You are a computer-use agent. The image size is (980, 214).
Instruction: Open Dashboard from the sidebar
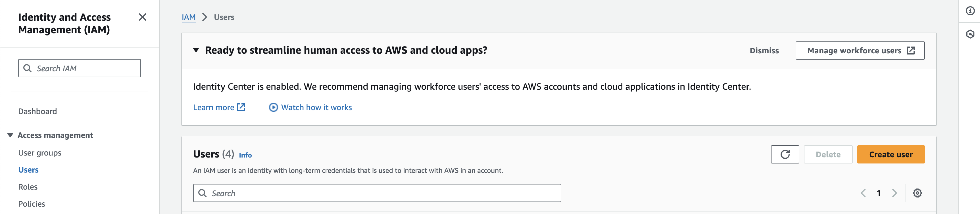point(37,111)
